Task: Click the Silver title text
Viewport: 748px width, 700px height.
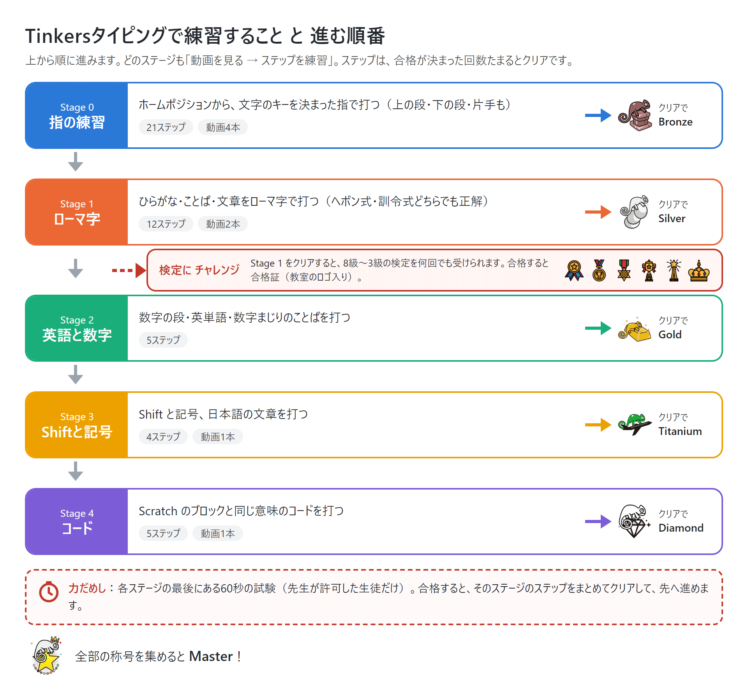Action: tap(672, 219)
